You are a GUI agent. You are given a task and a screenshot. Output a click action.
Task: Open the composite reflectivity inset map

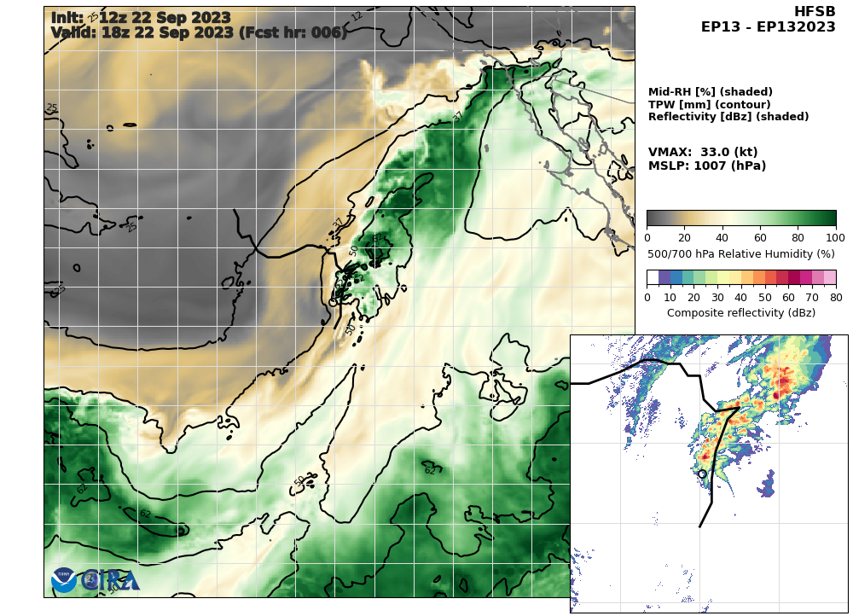click(709, 474)
